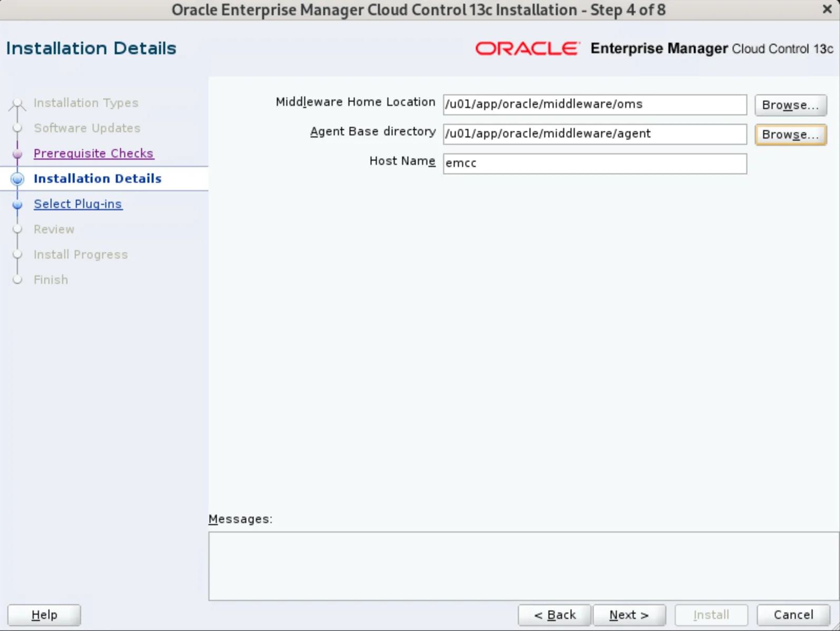Open the Help button
Image resolution: width=840 pixels, height=631 pixels.
44,615
